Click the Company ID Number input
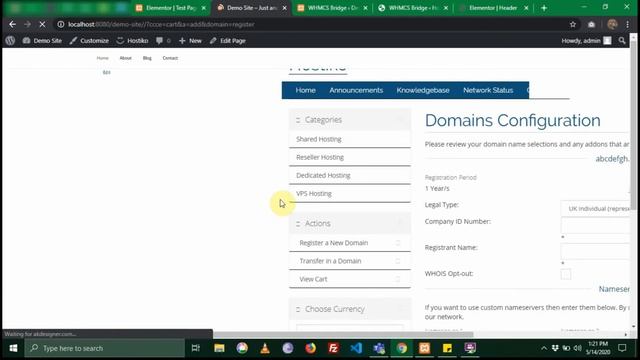 (x=596, y=225)
